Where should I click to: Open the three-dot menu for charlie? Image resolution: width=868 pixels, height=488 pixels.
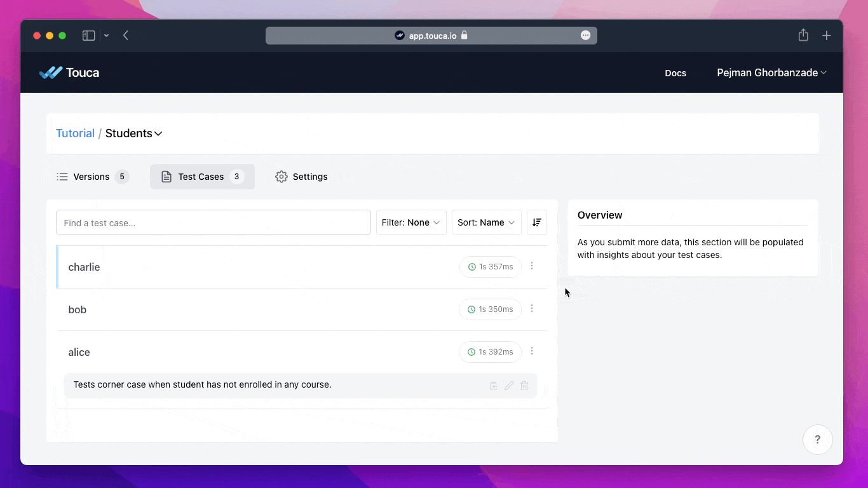[532, 266]
